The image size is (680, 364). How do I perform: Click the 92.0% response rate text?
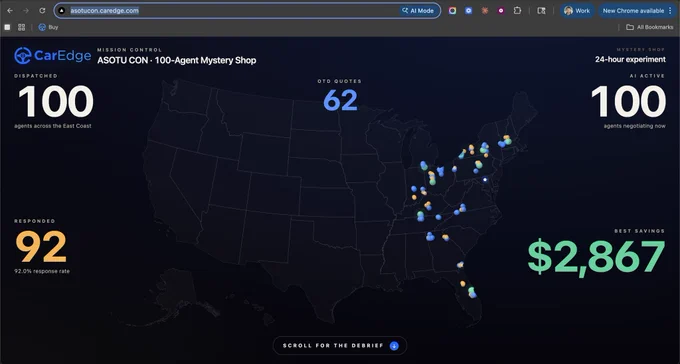[x=42, y=271]
